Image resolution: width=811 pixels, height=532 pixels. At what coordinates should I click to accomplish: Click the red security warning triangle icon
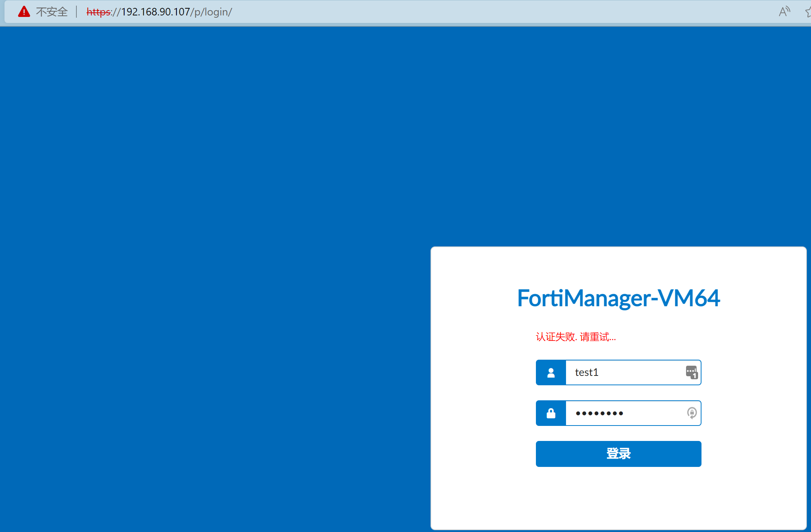(x=24, y=12)
